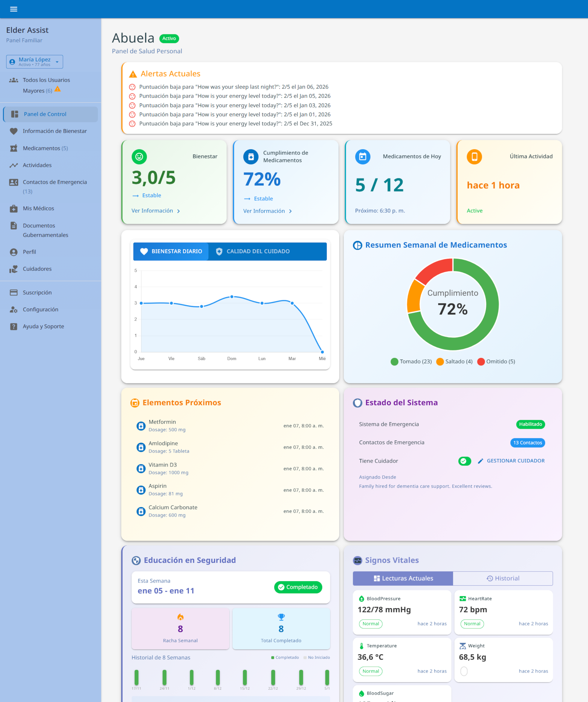Click the trophy icon above Total Completado

[x=281, y=617]
